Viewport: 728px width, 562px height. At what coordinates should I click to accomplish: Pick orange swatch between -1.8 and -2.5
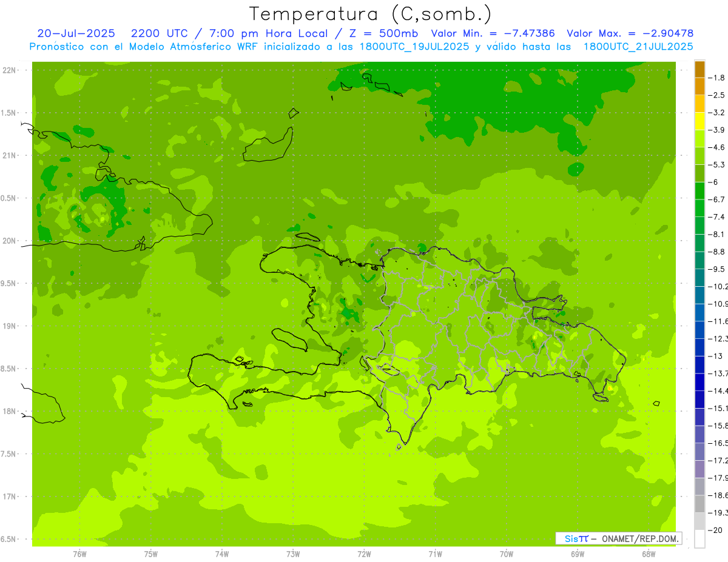(x=699, y=87)
